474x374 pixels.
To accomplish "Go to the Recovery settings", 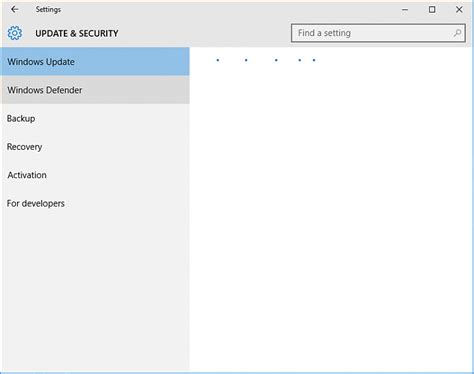I will pos(96,147).
